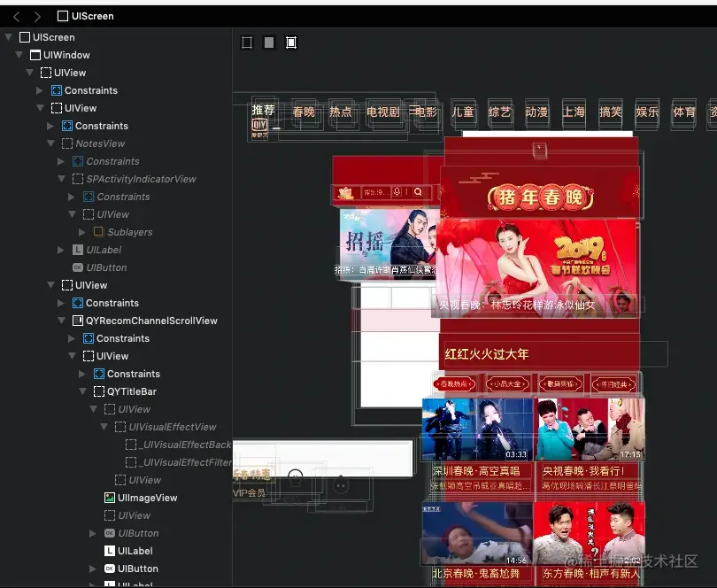The width and height of the screenshot is (717, 588).
Task: Collapse the QYTitleBar disclosure triangle
Action: pyautogui.click(x=81, y=391)
